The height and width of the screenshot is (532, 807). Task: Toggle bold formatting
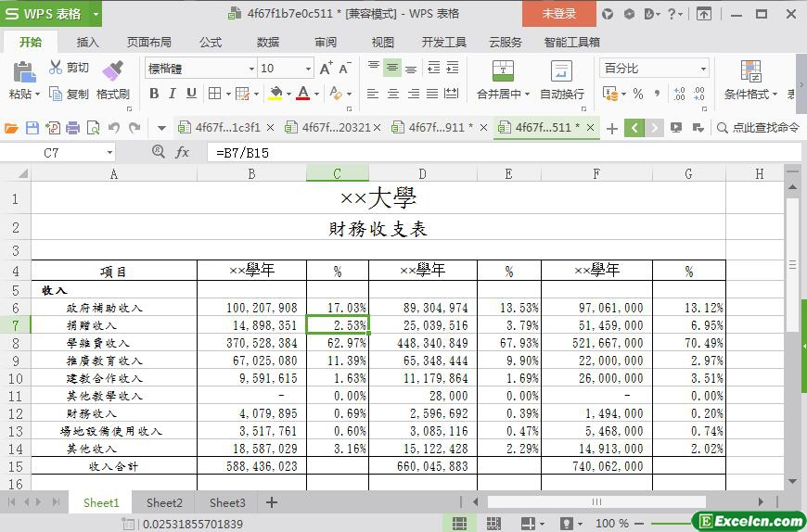pyautogui.click(x=154, y=94)
